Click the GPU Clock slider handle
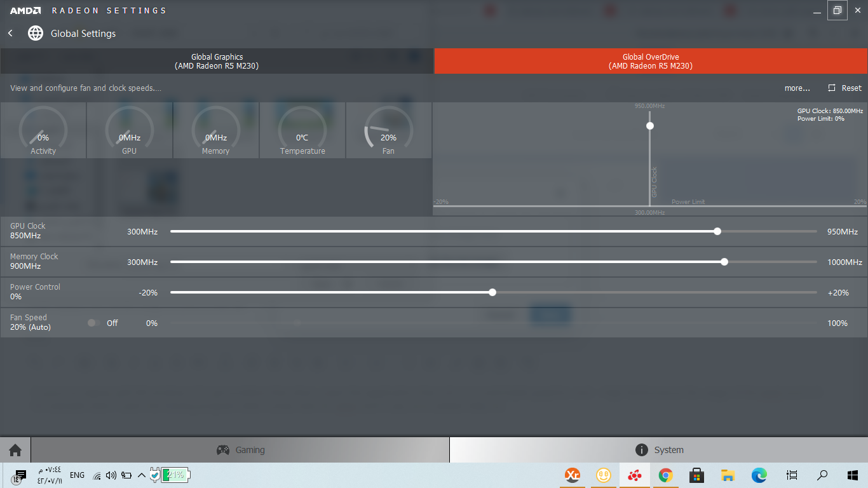The height and width of the screenshot is (488, 868). coord(717,231)
